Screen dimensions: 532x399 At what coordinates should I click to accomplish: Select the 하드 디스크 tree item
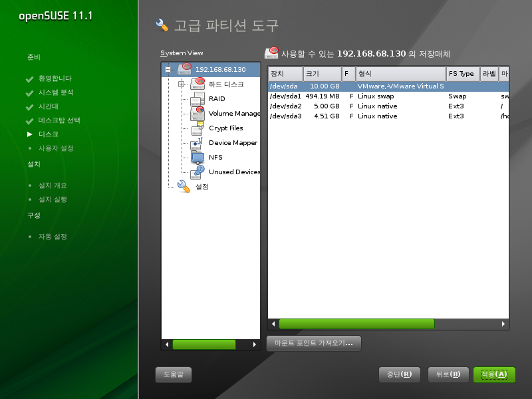point(226,84)
